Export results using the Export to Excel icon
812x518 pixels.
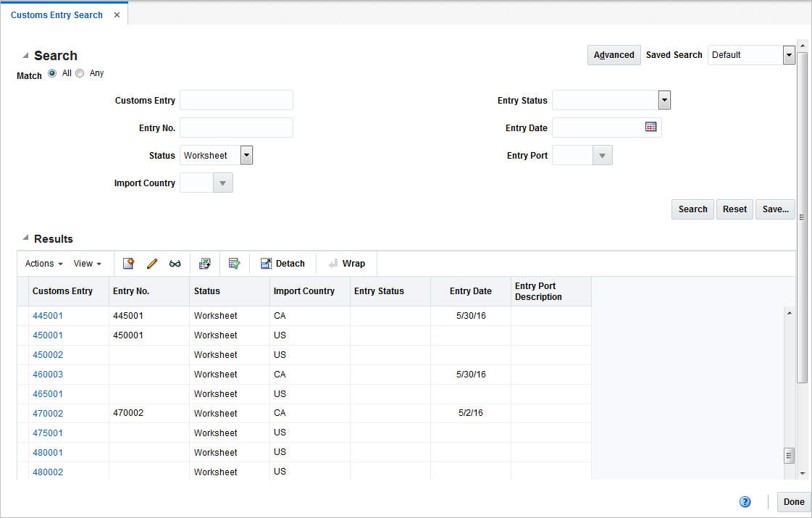[x=204, y=263]
